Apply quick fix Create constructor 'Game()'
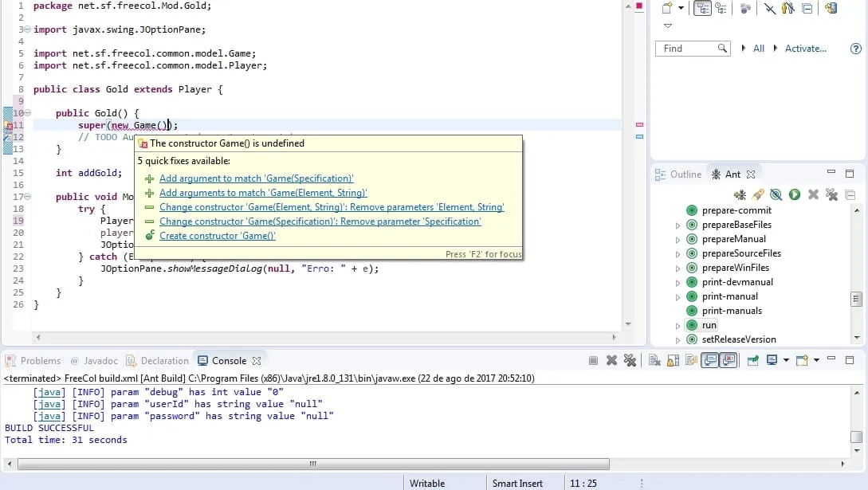This screenshot has width=868, height=490. (x=217, y=236)
